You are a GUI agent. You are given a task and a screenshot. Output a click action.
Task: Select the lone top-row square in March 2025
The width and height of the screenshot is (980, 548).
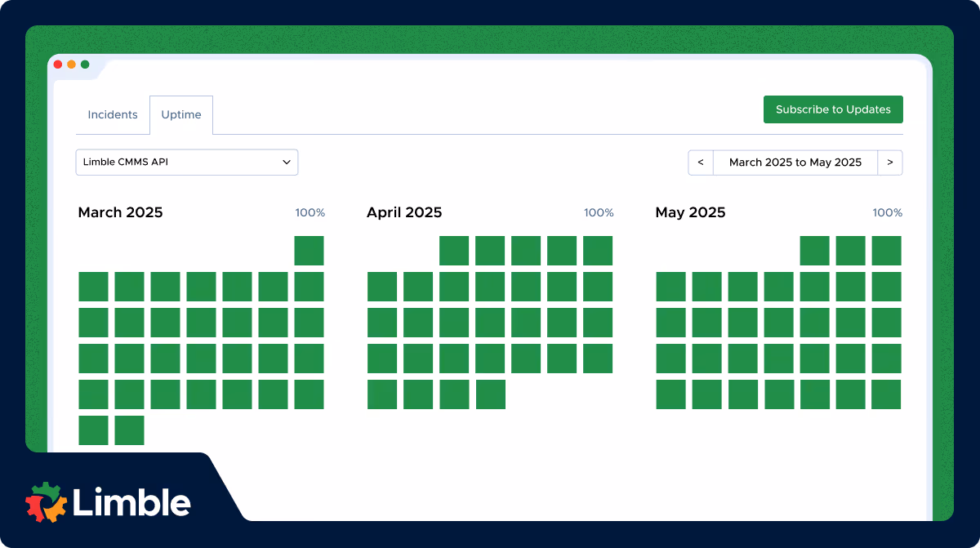click(x=310, y=251)
